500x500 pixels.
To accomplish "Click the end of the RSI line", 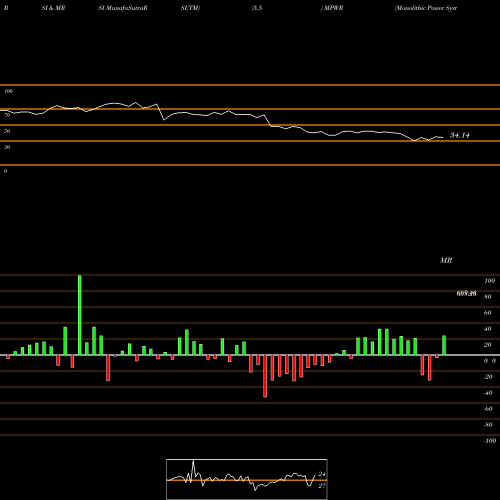I will (443, 137).
